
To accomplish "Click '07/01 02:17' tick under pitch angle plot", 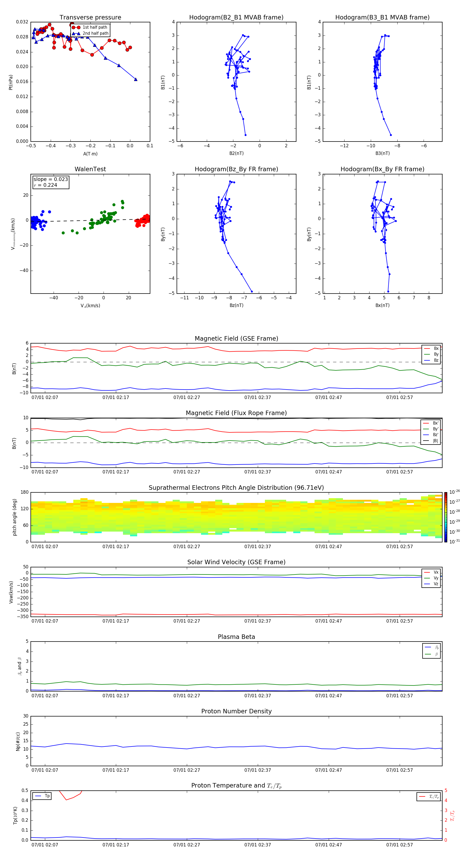I will (116, 547).
